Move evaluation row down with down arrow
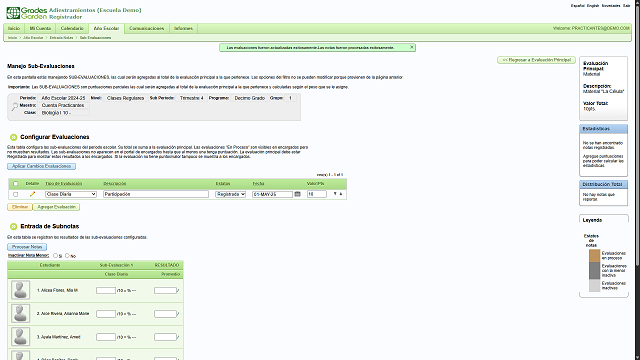The height and width of the screenshot is (360, 640). coord(335,194)
